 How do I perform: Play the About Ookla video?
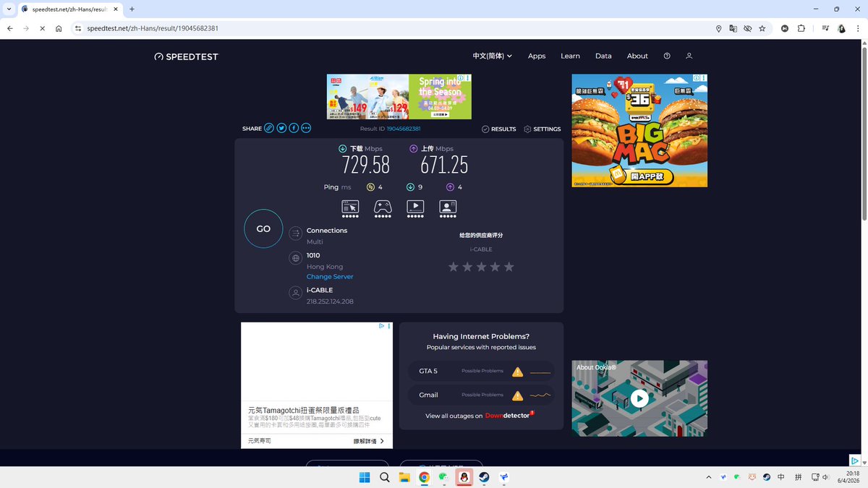pos(639,398)
